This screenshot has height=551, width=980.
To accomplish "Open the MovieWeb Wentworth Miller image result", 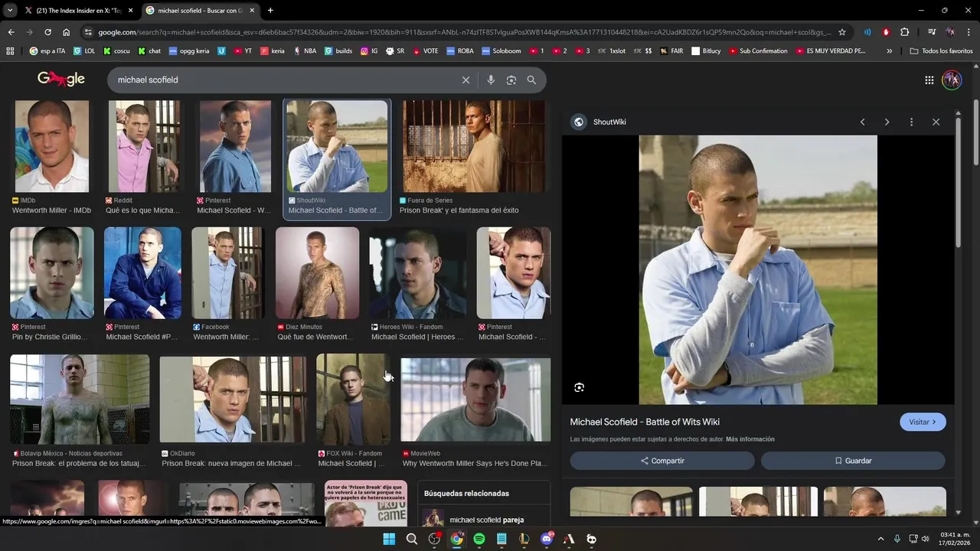I will pos(475,399).
